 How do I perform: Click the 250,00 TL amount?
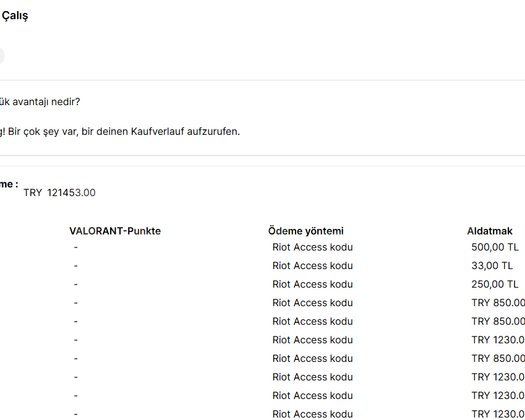click(495, 284)
